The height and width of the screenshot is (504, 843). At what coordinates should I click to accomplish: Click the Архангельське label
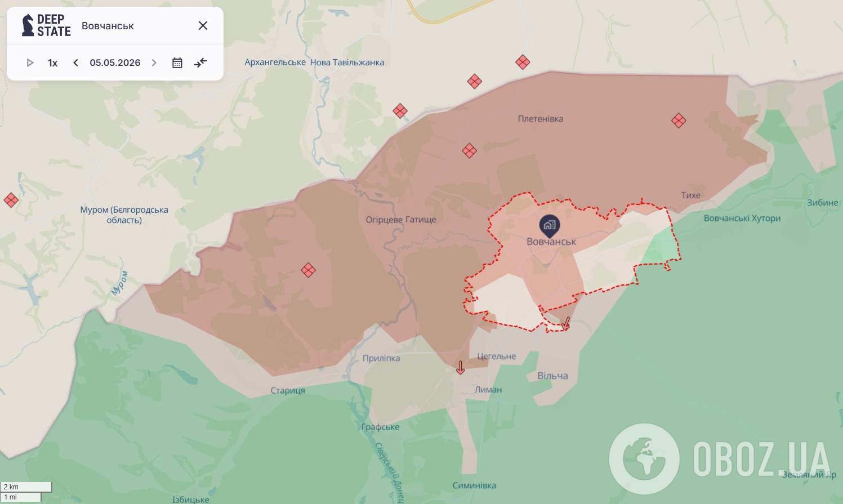point(275,63)
